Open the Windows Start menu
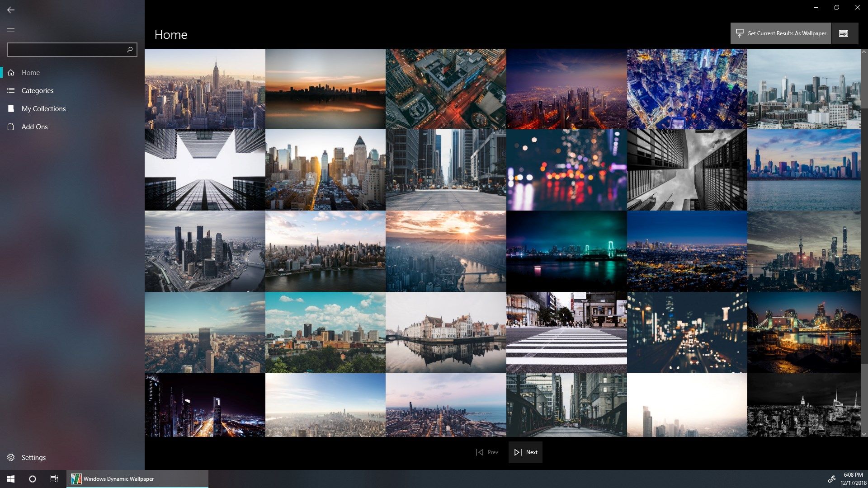 (11, 479)
